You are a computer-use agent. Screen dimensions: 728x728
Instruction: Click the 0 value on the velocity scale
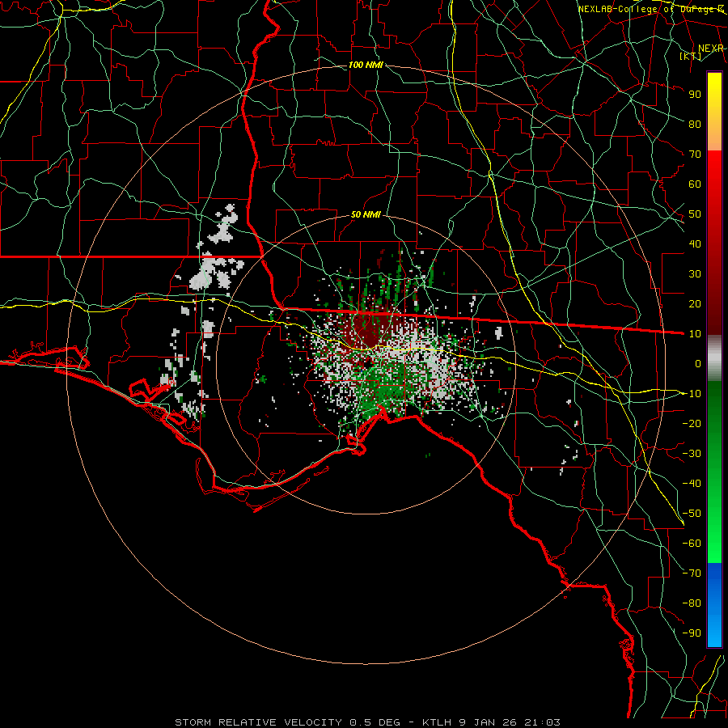point(698,363)
